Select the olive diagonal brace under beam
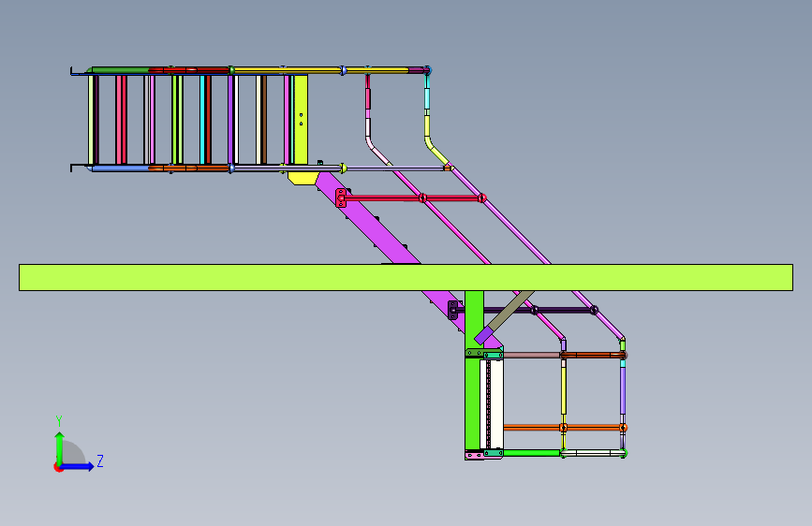 point(511,310)
